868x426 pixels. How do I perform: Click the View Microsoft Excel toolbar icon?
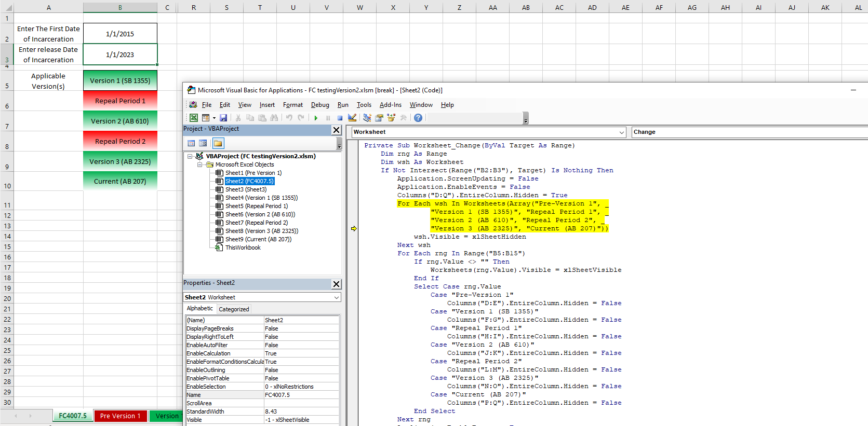[193, 118]
